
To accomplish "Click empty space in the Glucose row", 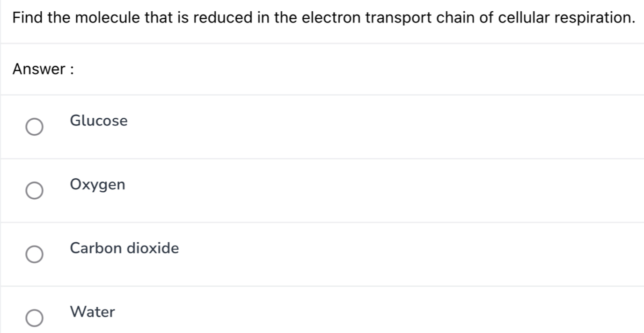I will click(x=374, y=127).
